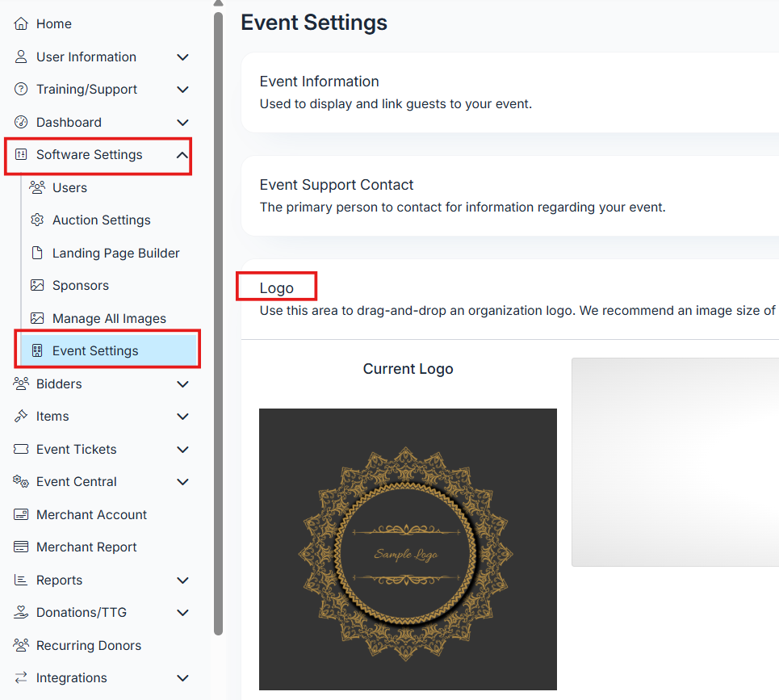
Task: Click the current Sample Logo image
Action: tap(408, 549)
